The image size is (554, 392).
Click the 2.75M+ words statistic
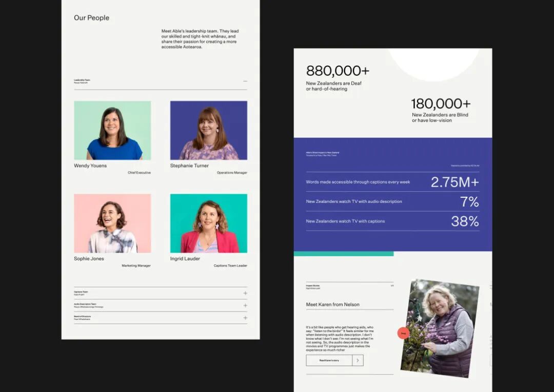(x=454, y=182)
